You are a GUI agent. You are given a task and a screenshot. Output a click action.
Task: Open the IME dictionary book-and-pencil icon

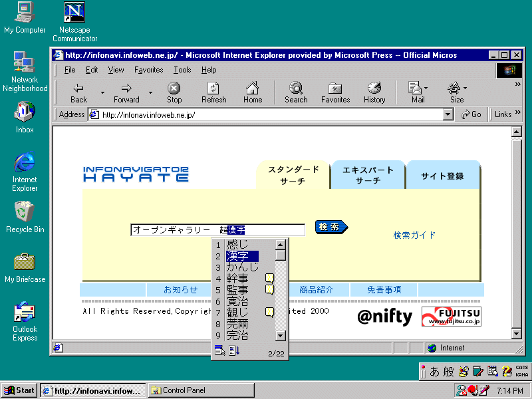pos(477,372)
